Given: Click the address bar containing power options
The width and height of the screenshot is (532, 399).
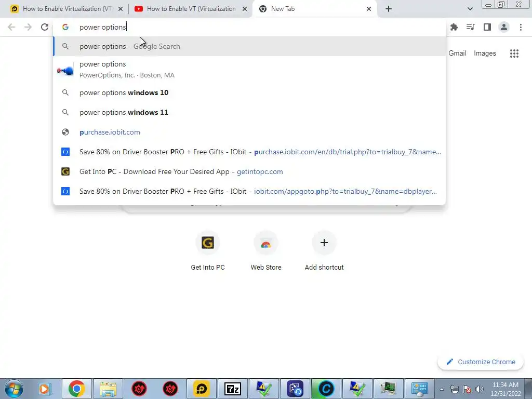Looking at the screenshot, I should click(x=249, y=27).
